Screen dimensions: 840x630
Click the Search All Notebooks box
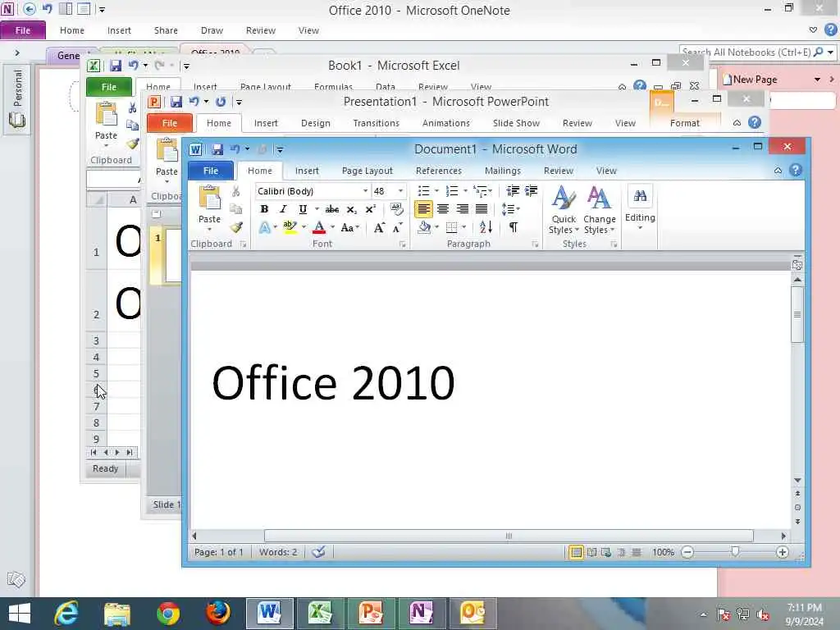[746, 52]
